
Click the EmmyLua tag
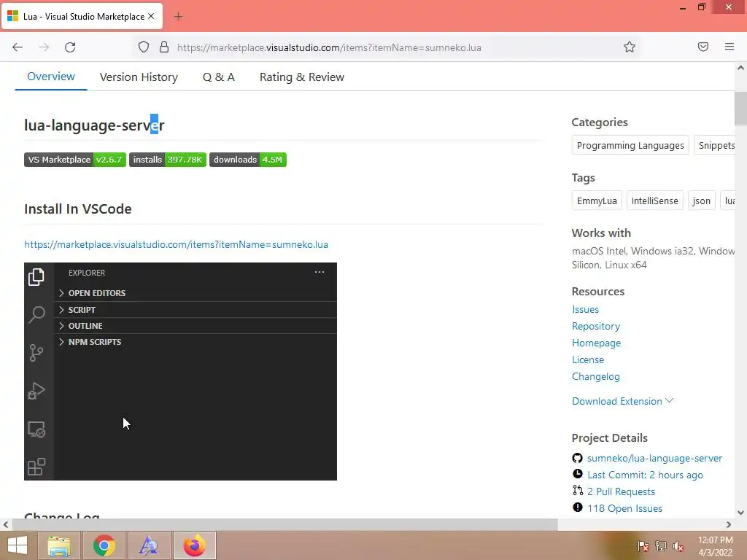point(597,201)
